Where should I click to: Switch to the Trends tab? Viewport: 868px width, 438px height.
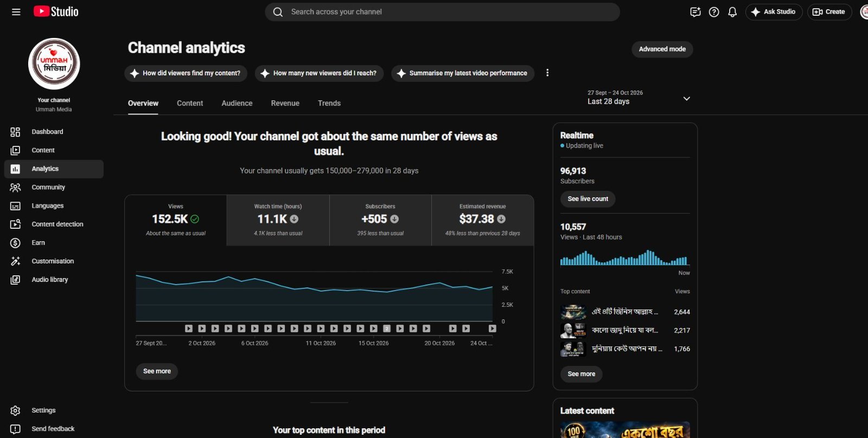click(329, 103)
